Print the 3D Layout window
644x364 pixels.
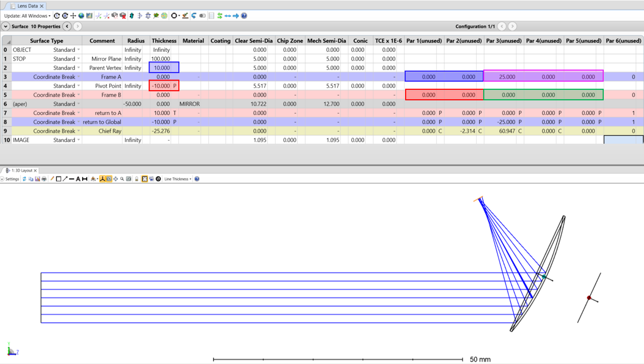tap(44, 179)
